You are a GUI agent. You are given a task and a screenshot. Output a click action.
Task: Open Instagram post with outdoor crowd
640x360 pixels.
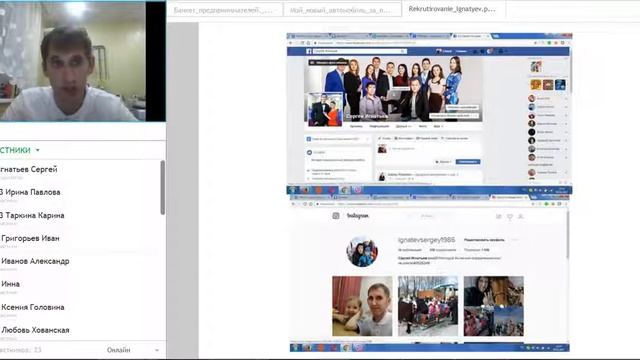tap(428, 306)
